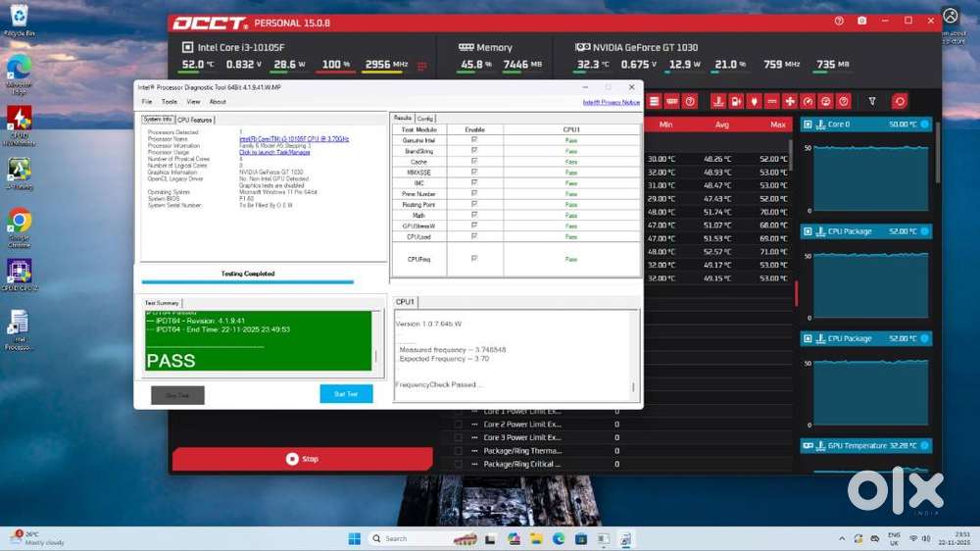Open Google Chrome from the desktop shortcut
Image resolution: width=980 pixels, height=551 pixels.
tap(19, 222)
